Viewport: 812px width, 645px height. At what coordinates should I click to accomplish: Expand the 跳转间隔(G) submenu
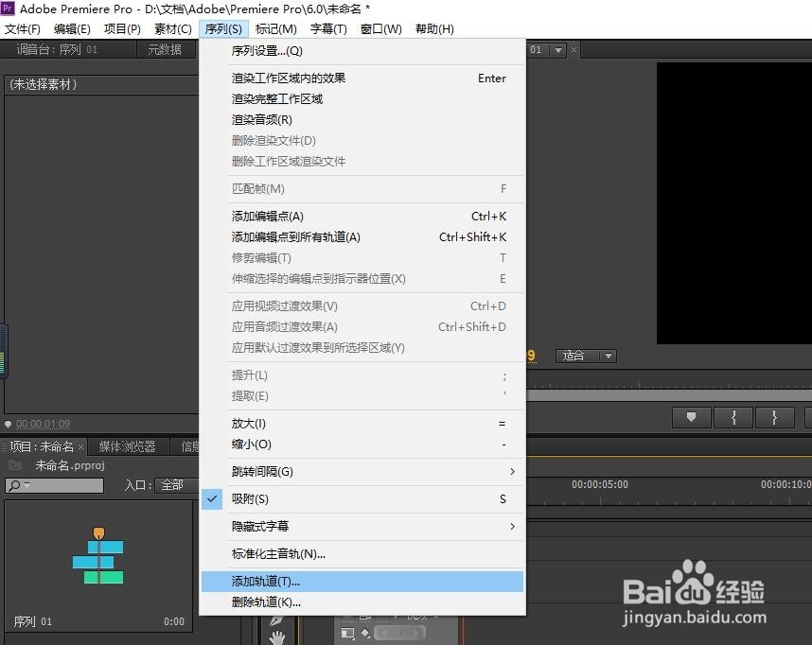coord(362,472)
